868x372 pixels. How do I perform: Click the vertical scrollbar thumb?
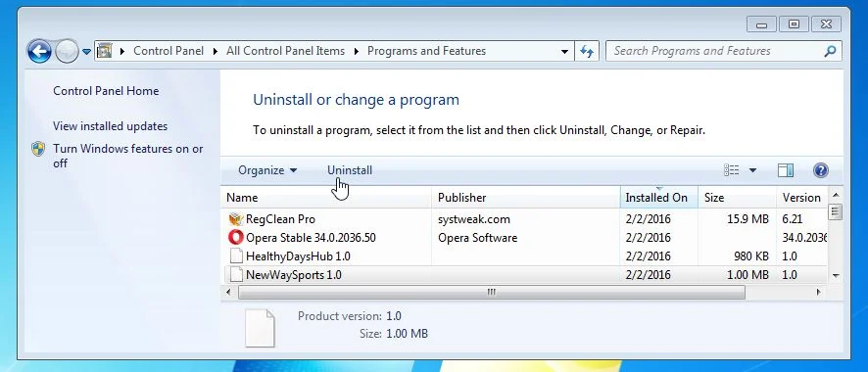click(x=836, y=211)
